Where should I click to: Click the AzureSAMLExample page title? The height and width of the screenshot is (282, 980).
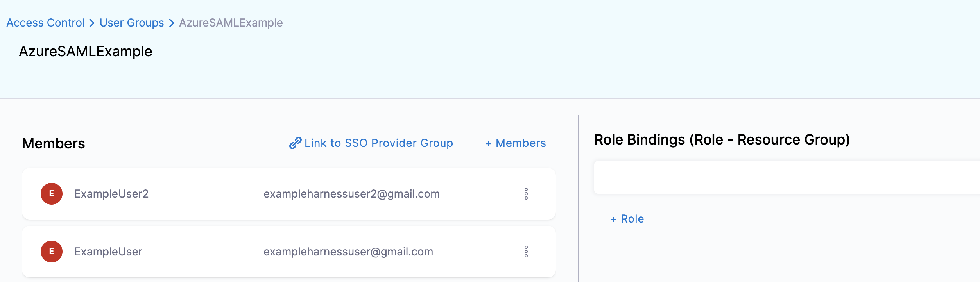pyautogui.click(x=86, y=52)
